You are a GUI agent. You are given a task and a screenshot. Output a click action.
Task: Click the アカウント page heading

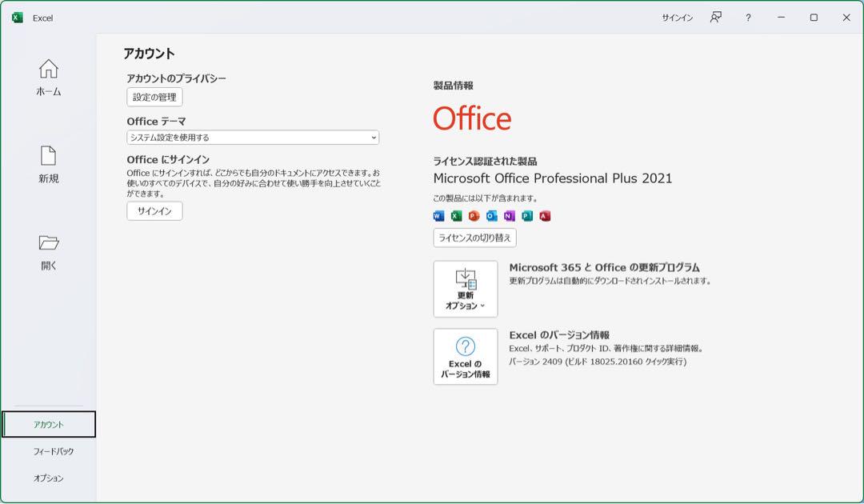(150, 54)
